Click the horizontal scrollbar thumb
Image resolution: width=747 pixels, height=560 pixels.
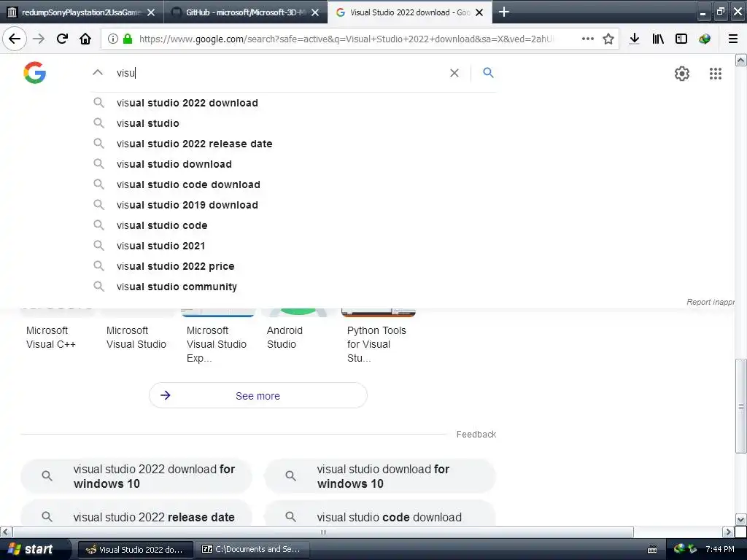[323, 532]
